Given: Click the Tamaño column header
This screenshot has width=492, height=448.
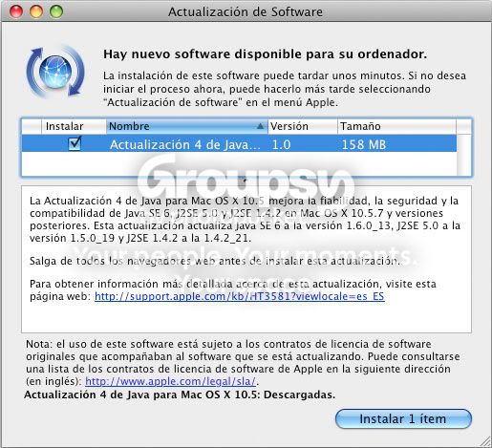Looking at the screenshot, I should tap(396, 126).
